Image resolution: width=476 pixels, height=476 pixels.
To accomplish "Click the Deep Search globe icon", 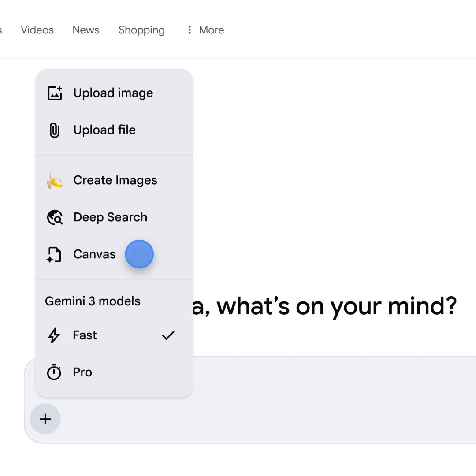I will tap(55, 217).
